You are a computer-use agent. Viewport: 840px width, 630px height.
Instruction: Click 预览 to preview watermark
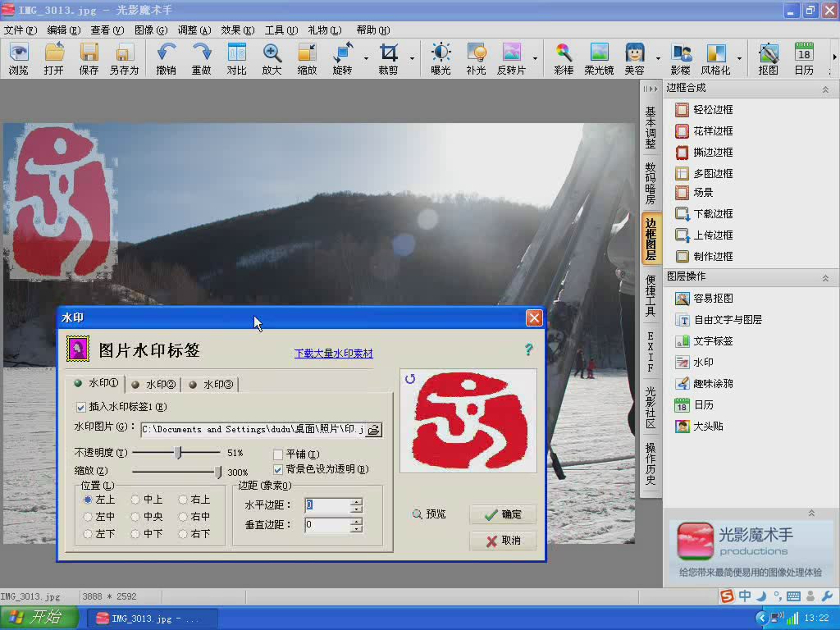[429, 515]
